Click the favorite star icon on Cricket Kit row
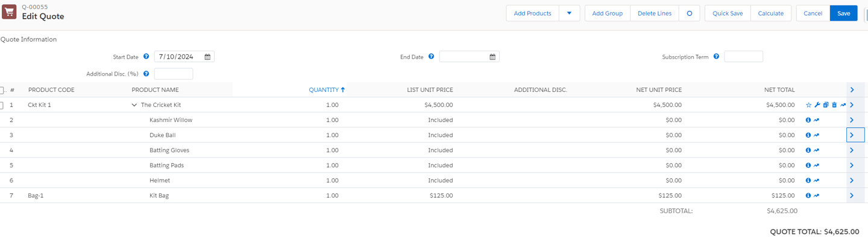Screen dimensions: 868x247 pos(809,105)
